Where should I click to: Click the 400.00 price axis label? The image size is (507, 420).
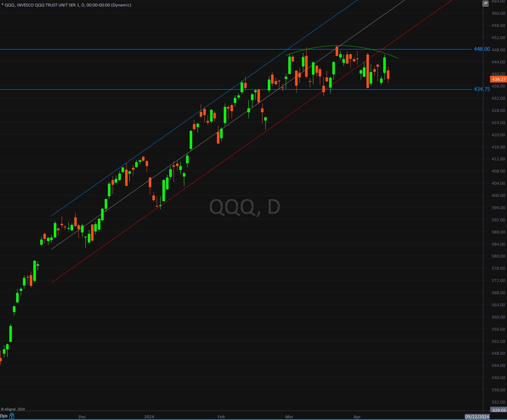498,195
